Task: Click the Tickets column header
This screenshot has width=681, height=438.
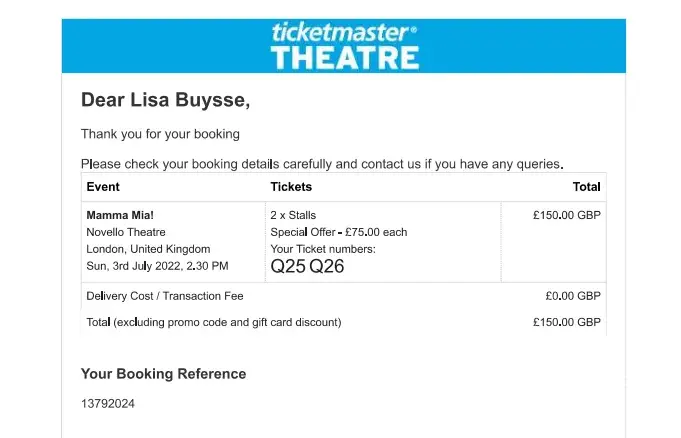Action: 291,187
